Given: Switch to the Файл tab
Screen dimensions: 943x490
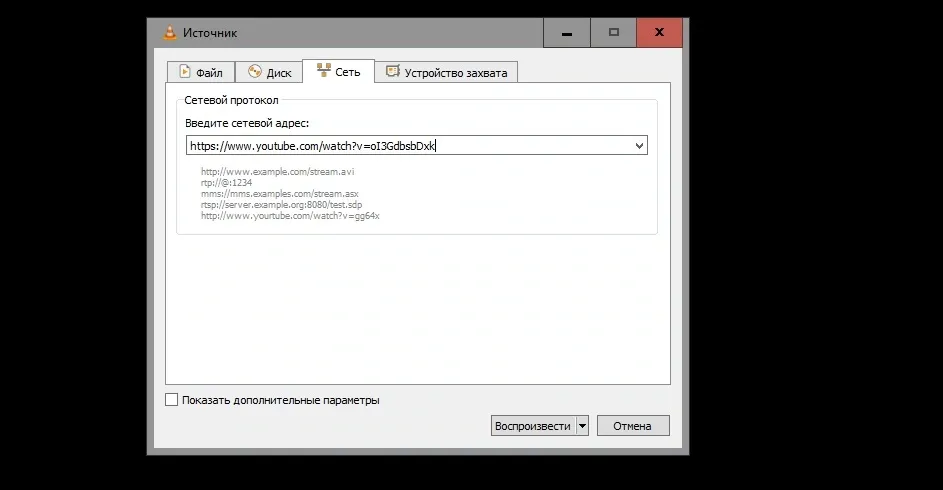Looking at the screenshot, I should point(201,72).
